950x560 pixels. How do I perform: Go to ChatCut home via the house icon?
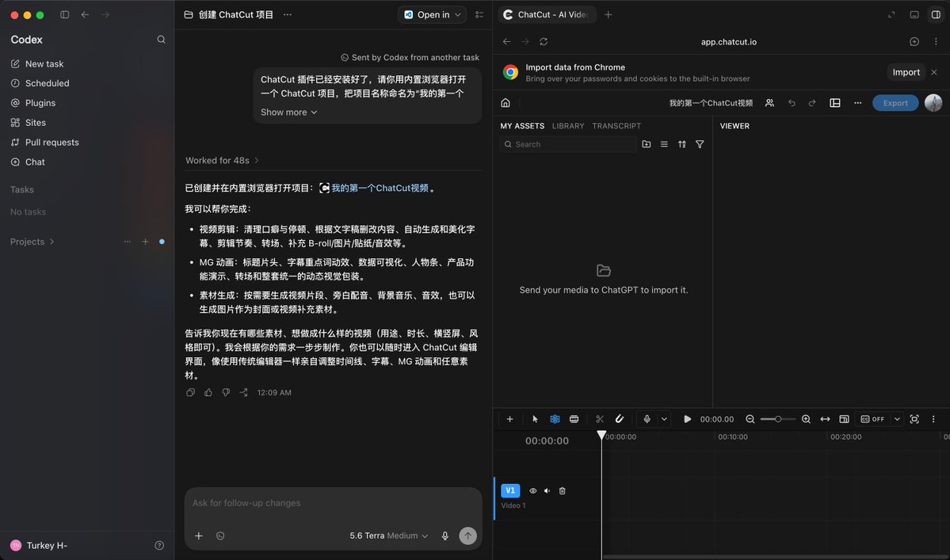tap(506, 103)
